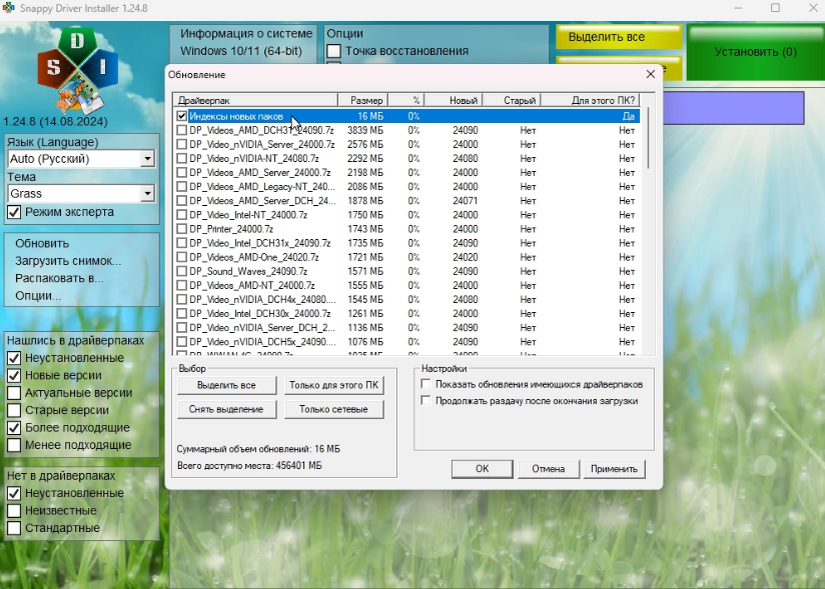The height and width of the screenshot is (589, 825).
Task: Check DP_Sound_Waves_24090.7z checkbox
Action: point(182,271)
